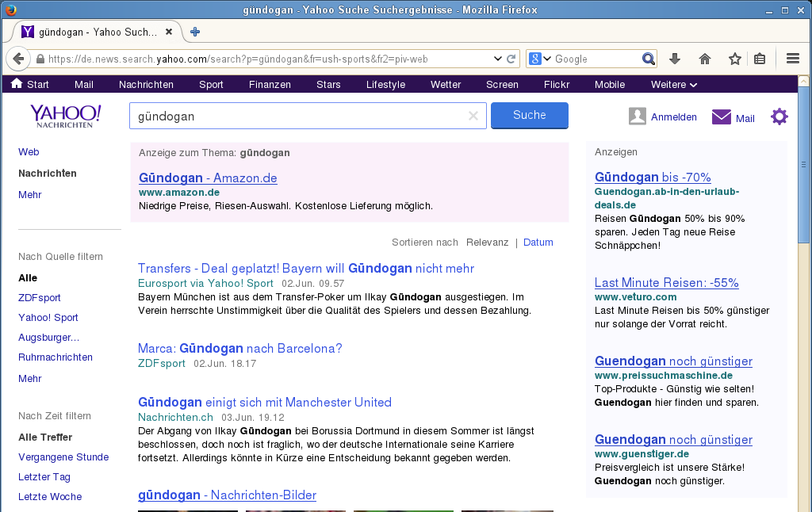This screenshot has width=812, height=512.
Task: Show the bookmarks list icon
Action: pyautogui.click(x=760, y=59)
